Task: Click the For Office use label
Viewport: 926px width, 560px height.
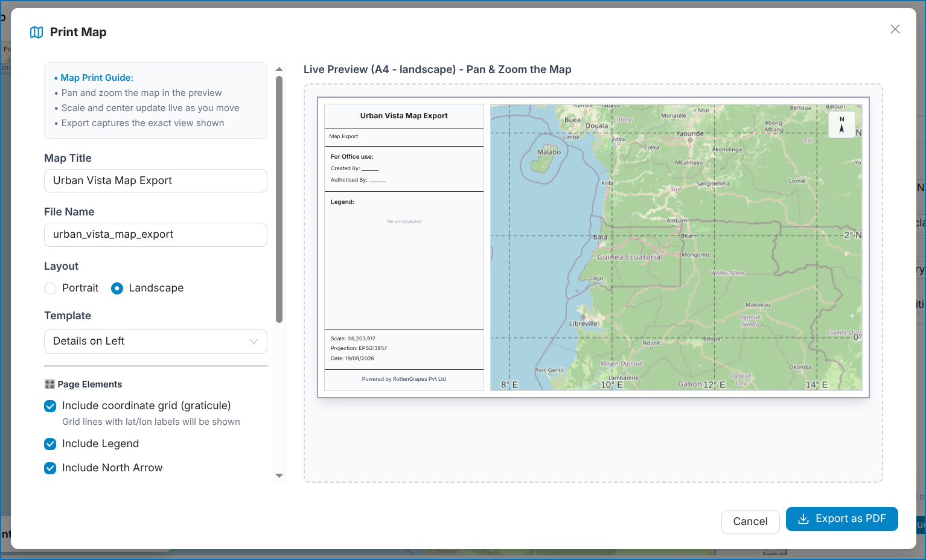Action: [352, 156]
